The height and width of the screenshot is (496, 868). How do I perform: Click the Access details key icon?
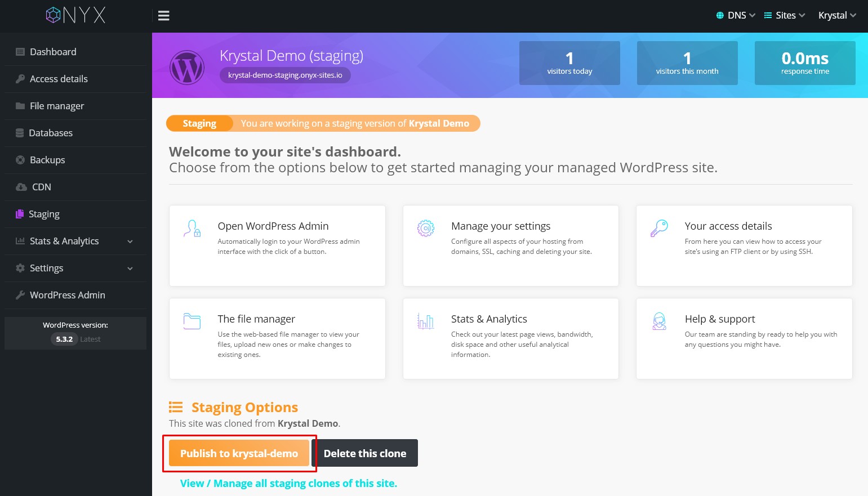[x=20, y=79]
